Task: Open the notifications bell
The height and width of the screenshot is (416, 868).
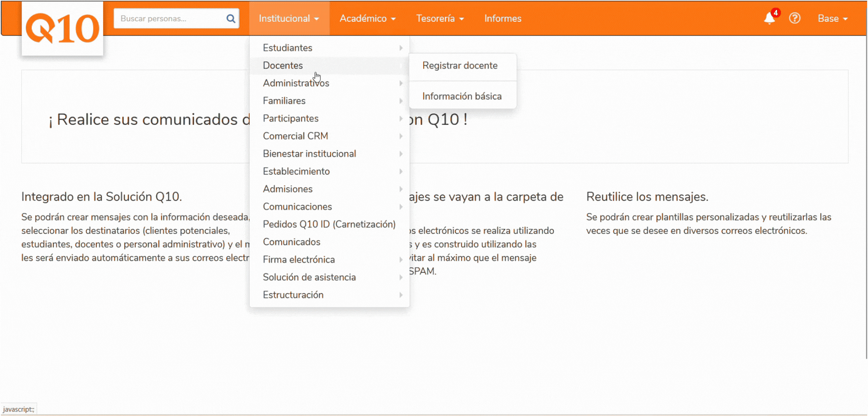Action: pos(769,18)
